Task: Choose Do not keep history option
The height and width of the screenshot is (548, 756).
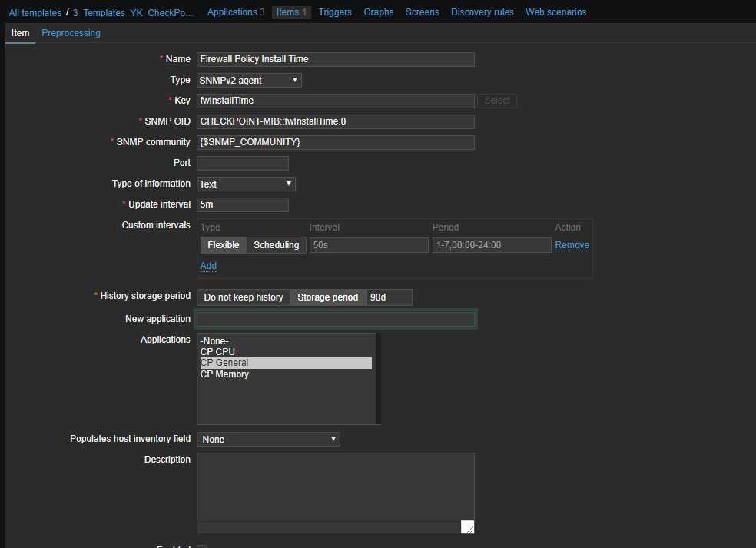Action: tap(244, 297)
